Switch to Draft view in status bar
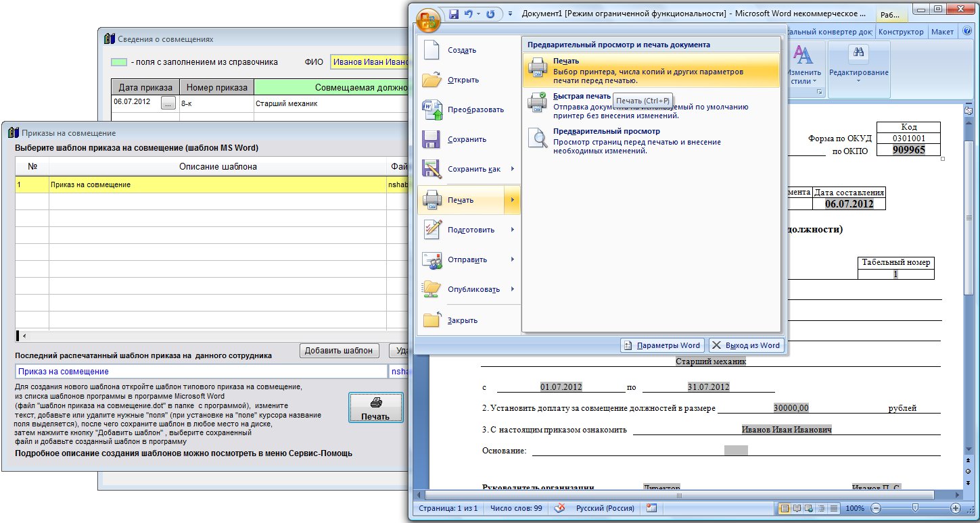The image size is (980, 523). tap(834, 508)
